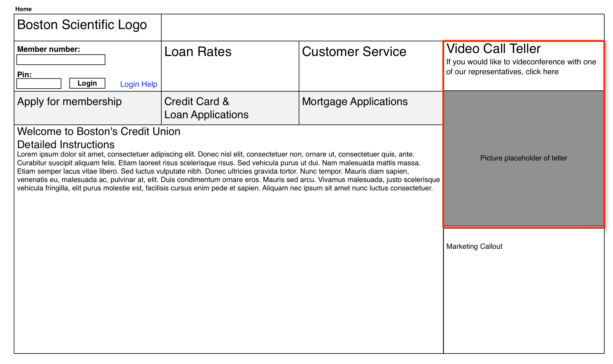Click the Video Call Teller heading
Image resolution: width=613 pixels, height=364 pixels.
[493, 48]
